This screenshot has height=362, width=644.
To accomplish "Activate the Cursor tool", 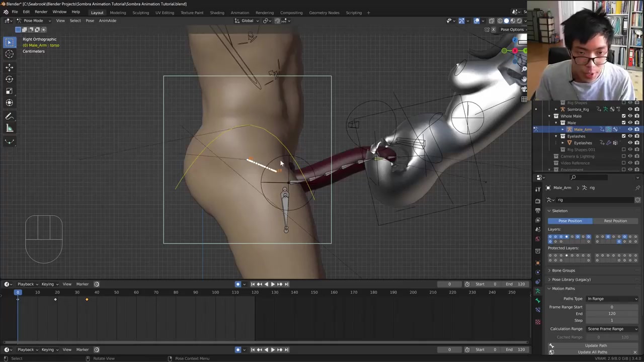I will tap(9, 54).
